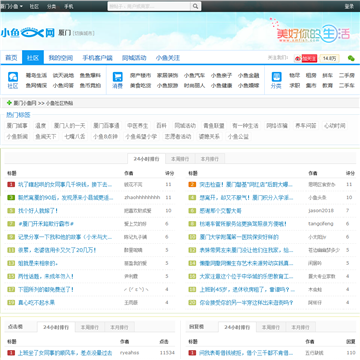Viewport: 360px width, 360px height.
Task: Open the 小鱼汽车 link
Action: coord(194,75)
